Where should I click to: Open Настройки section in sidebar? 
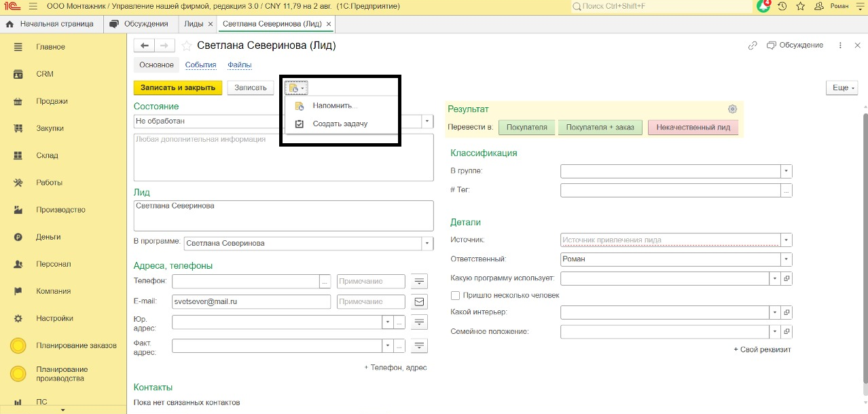point(54,318)
